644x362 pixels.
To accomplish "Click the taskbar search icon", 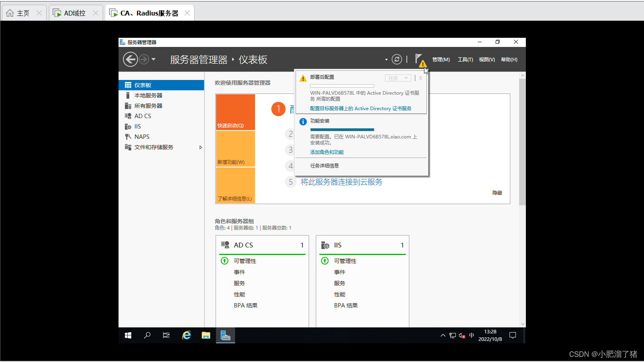I will 147,336.
